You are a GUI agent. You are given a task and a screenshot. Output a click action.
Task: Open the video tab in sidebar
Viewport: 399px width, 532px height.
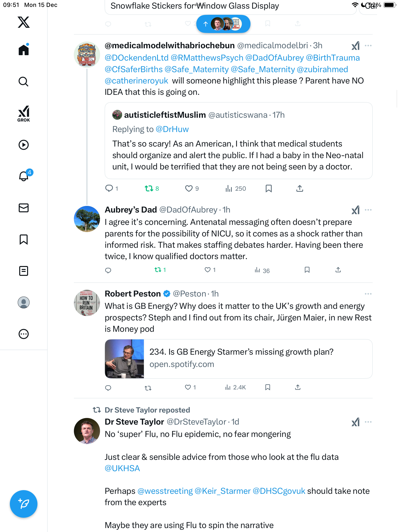point(24,145)
